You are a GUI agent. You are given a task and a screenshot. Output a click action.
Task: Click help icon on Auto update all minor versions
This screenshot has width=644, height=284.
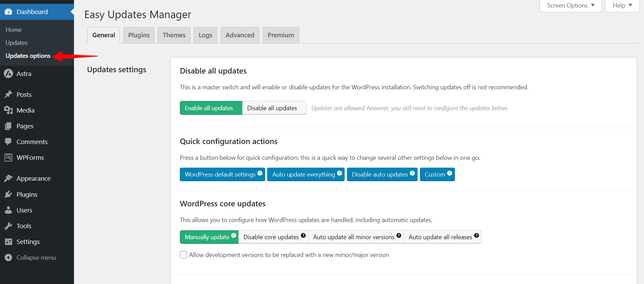point(399,235)
